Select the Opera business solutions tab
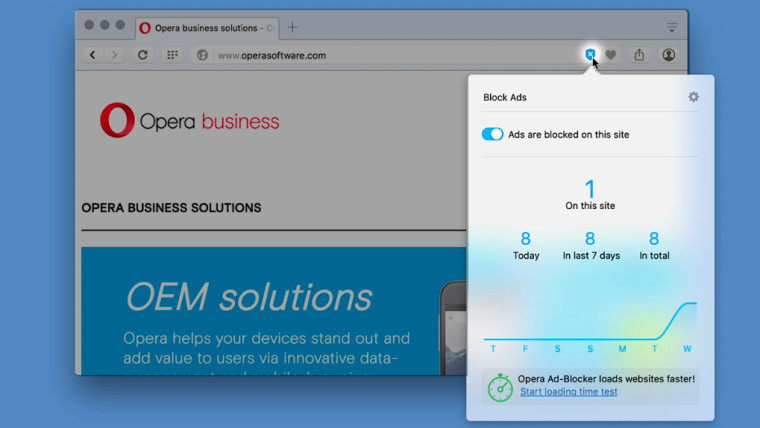Image resolution: width=760 pixels, height=428 pixels. click(205, 27)
